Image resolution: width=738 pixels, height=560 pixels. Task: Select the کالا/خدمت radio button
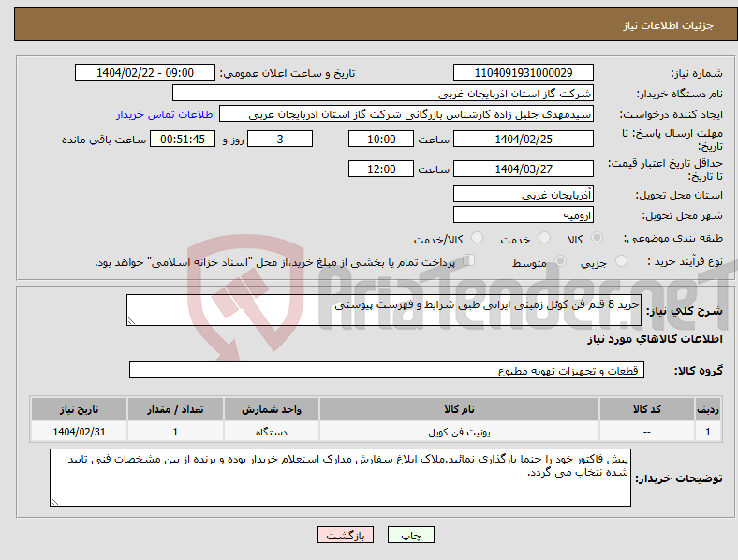(x=478, y=238)
